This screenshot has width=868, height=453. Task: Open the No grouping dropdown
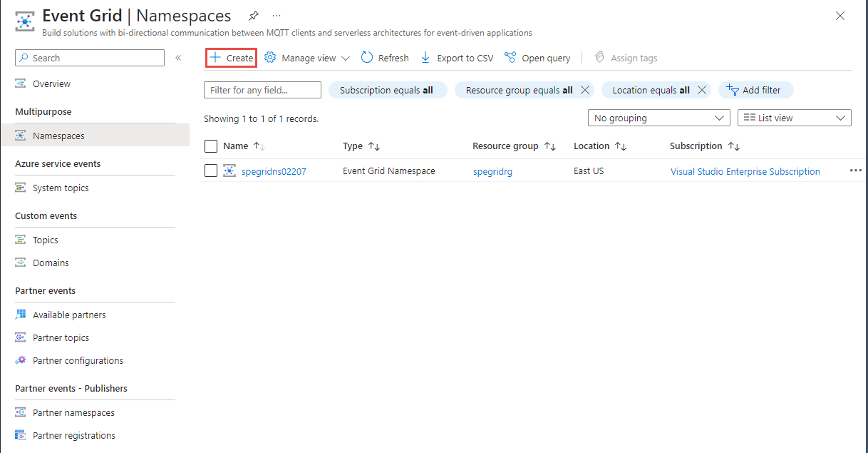[659, 118]
